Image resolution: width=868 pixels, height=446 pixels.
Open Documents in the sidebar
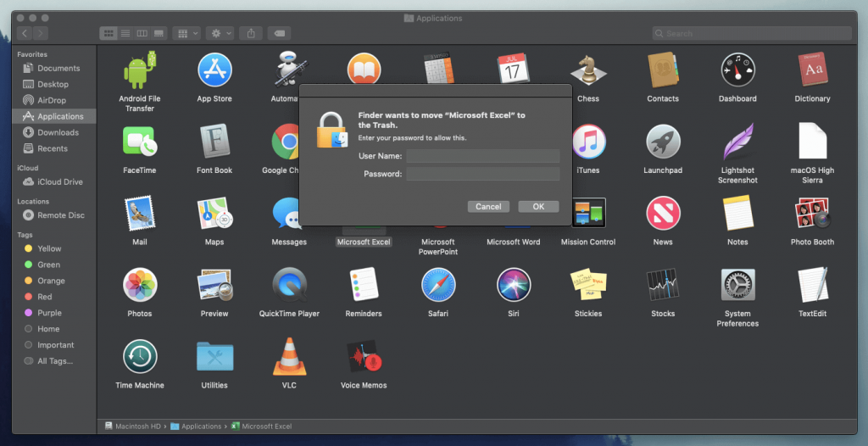pos(53,68)
